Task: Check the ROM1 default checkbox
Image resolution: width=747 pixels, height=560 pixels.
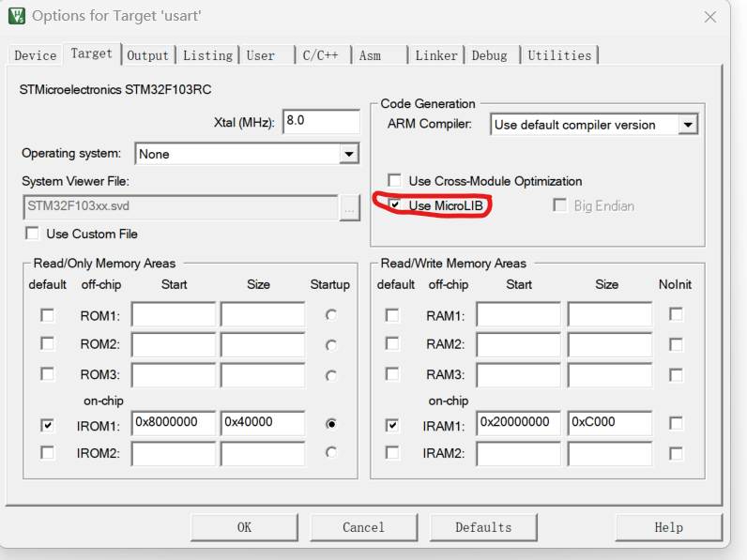Action: coord(47,315)
